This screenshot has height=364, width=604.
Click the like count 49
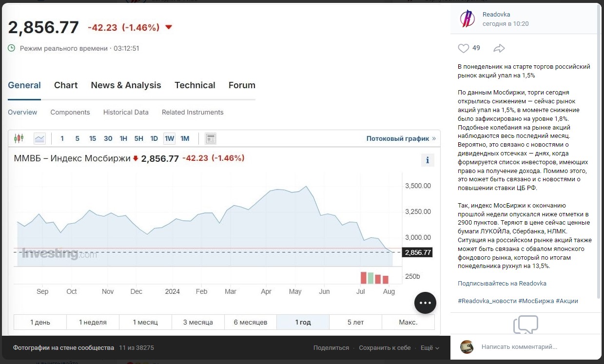point(476,48)
